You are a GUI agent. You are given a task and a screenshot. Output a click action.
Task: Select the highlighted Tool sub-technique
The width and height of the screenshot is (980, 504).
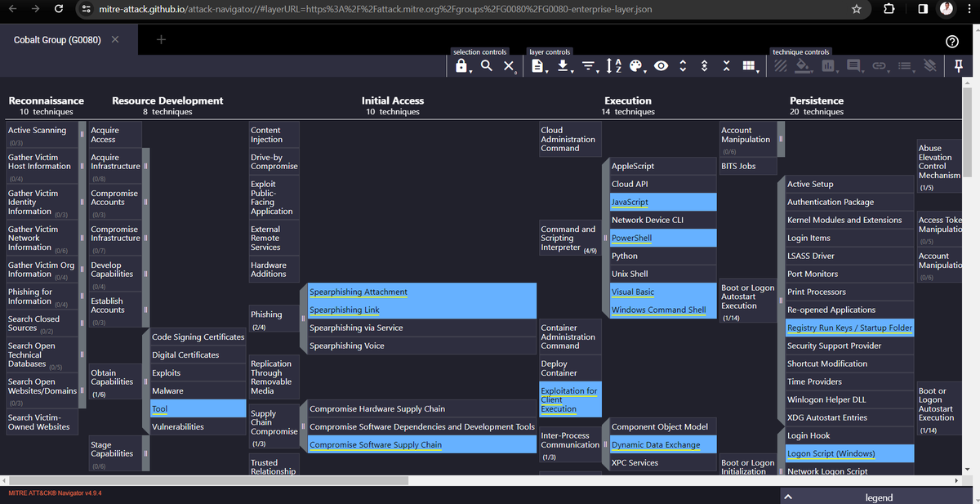pos(198,408)
